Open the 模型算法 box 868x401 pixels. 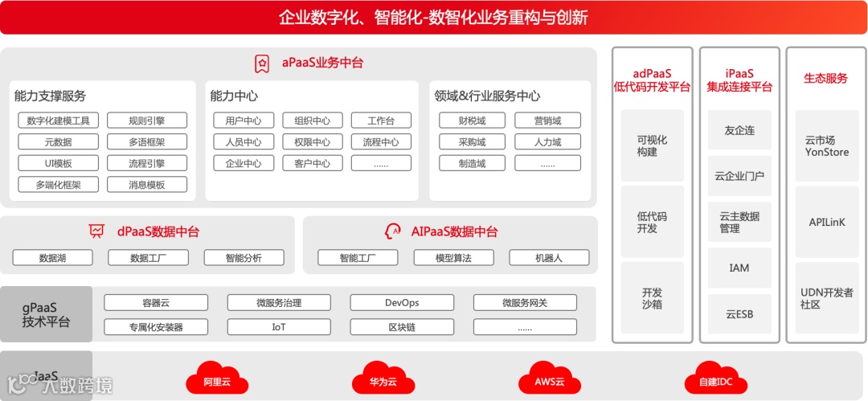[x=453, y=257]
